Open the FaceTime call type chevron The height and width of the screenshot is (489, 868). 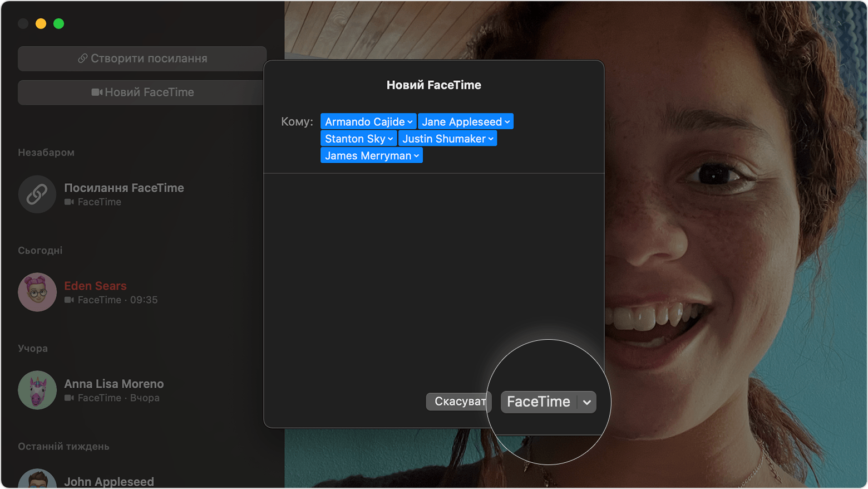587,402
